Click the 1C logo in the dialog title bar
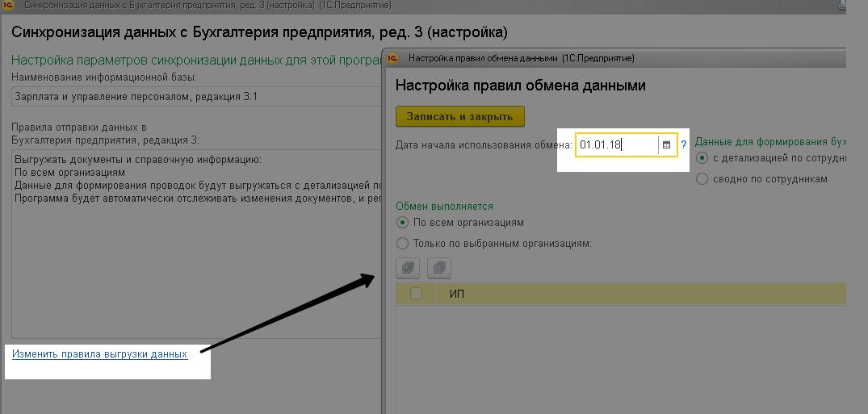868x414 pixels. (392, 58)
